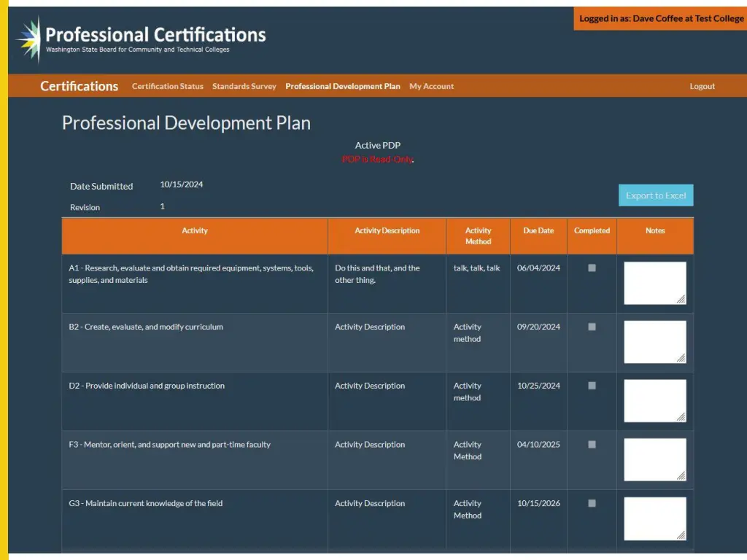
Task: Click due date 04/10/2025
Action: click(539, 444)
